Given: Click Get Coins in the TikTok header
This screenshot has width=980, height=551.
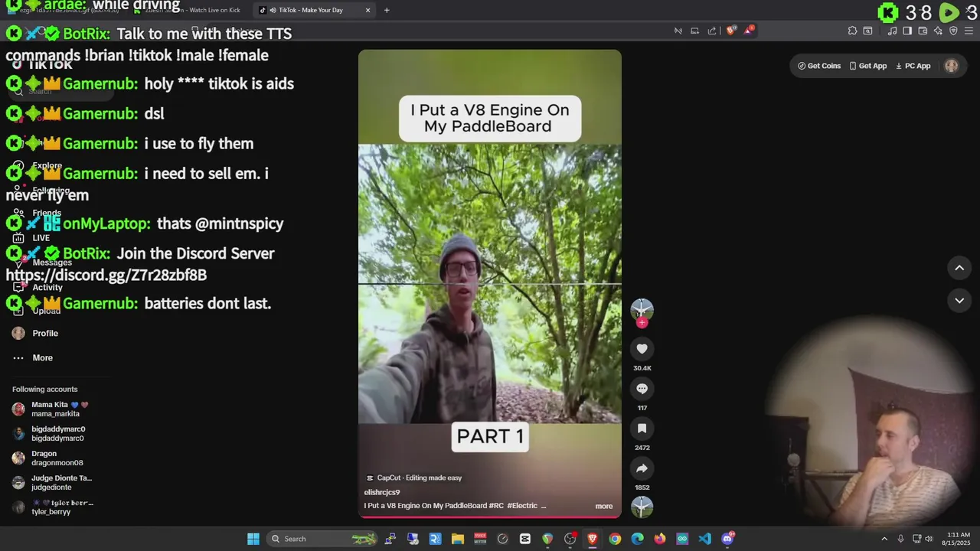Looking at the screenshot, I should point(819,66).
